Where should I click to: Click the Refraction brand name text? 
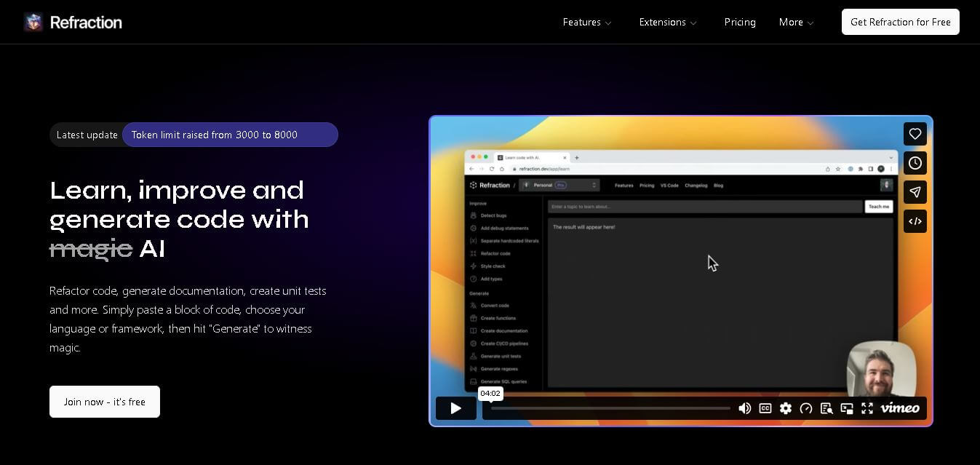click(x=86, y=23)
